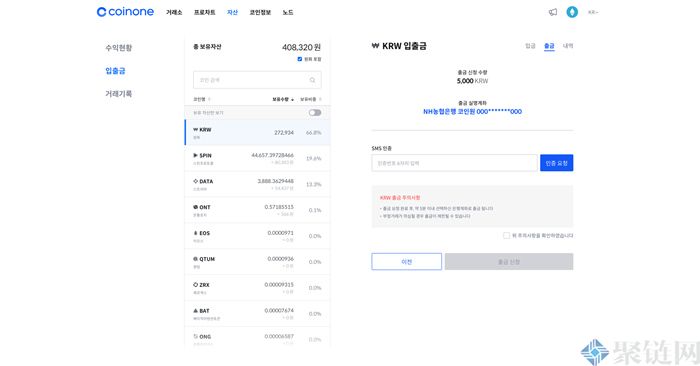Switch to the 출금 withdrawal tab
This screenshot has width=700, height=366.
(x=549, y=46)
